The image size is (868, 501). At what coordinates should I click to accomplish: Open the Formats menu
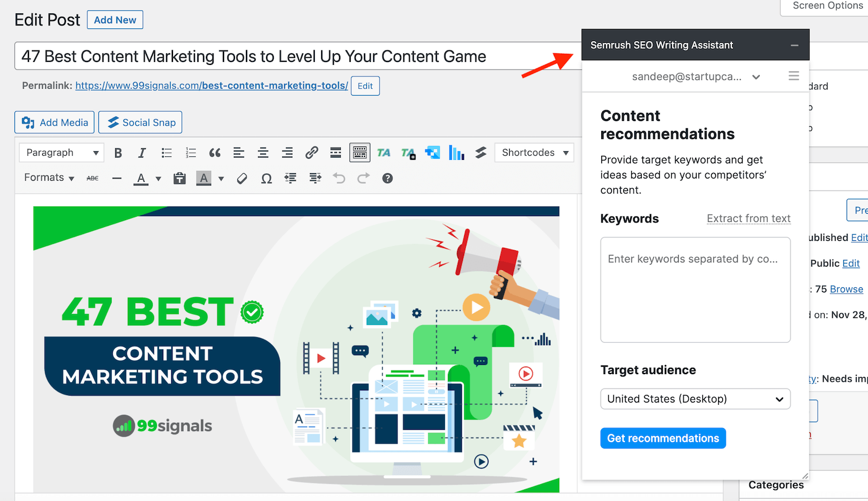(x=49, y=178)
